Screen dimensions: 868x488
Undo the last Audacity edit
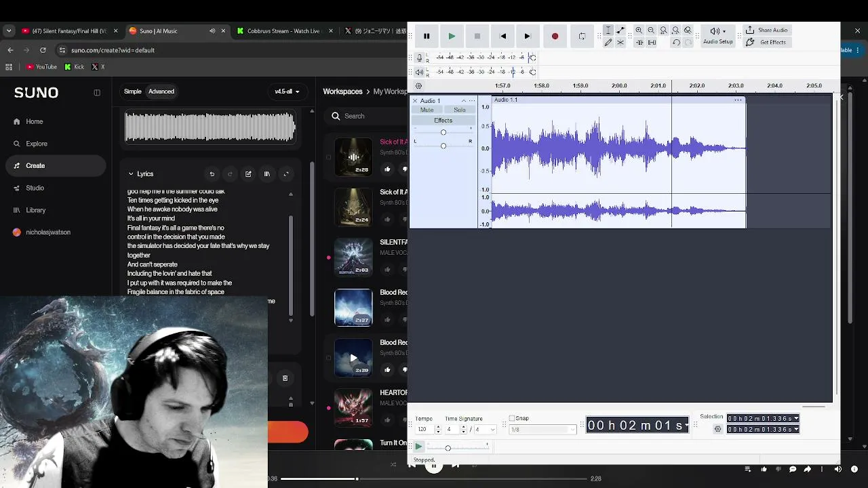tap(676, 42)
